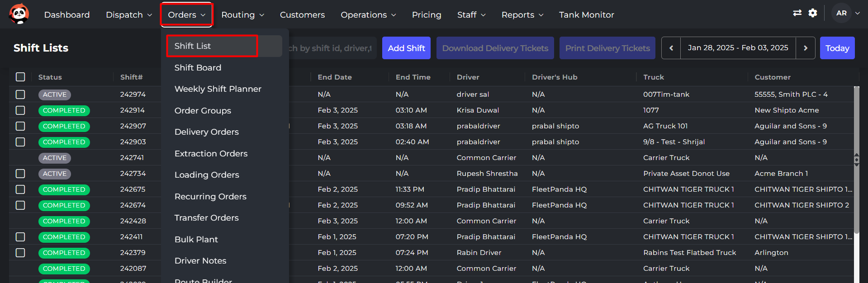Check the box for shift 242974
The height and width of the screenshot is (283, 868).
[20, 94]
